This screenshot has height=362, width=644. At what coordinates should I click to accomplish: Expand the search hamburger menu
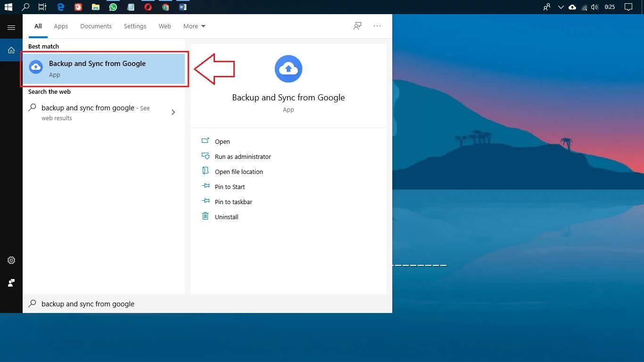pyautogui.click(x=11, y=28)
